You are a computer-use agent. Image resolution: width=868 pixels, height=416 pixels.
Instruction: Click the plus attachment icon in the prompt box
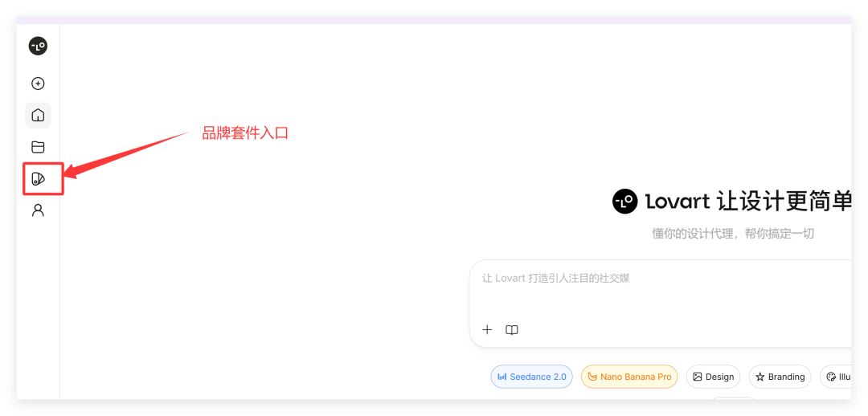click(x=487, y=330)
